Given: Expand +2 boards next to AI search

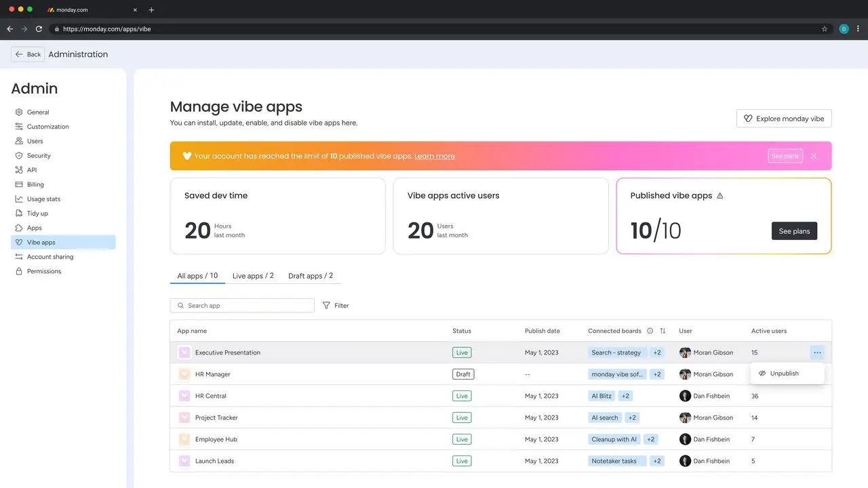Looking at the screenshot, I should [632, 418].
